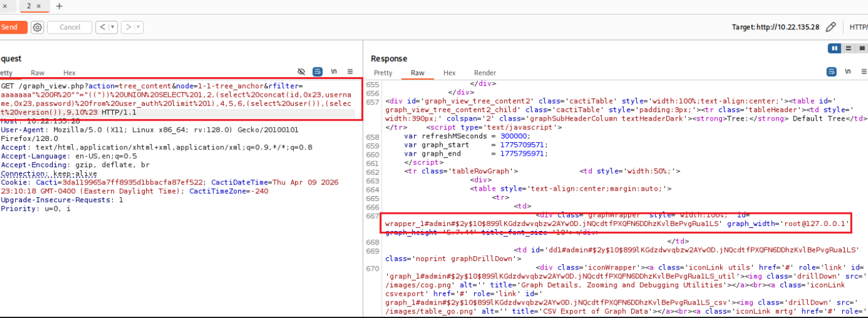Switch Response view to Raw

coord(418,73)
